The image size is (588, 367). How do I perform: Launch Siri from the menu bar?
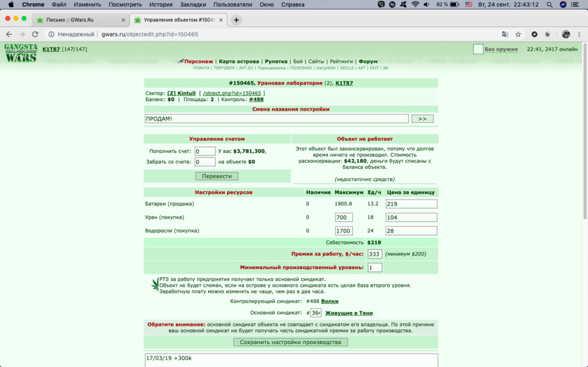click(563, 4)
